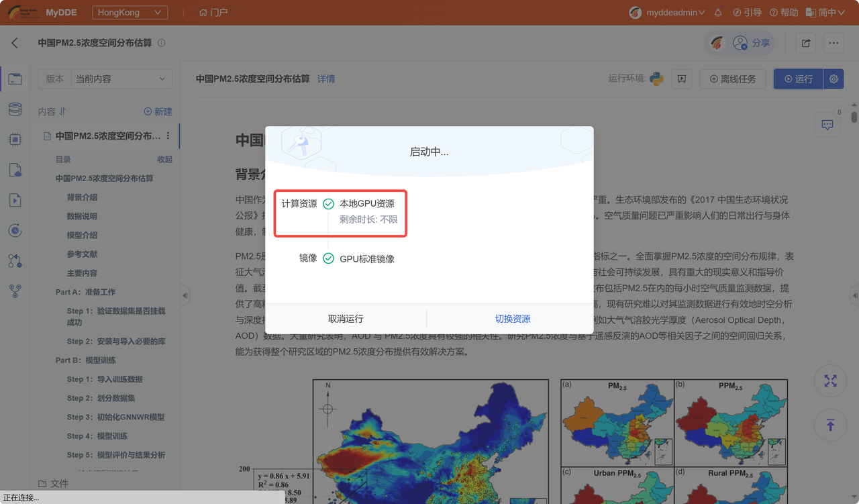
Task: Open the run tasks sidebar icon
Action: point(15,200)
